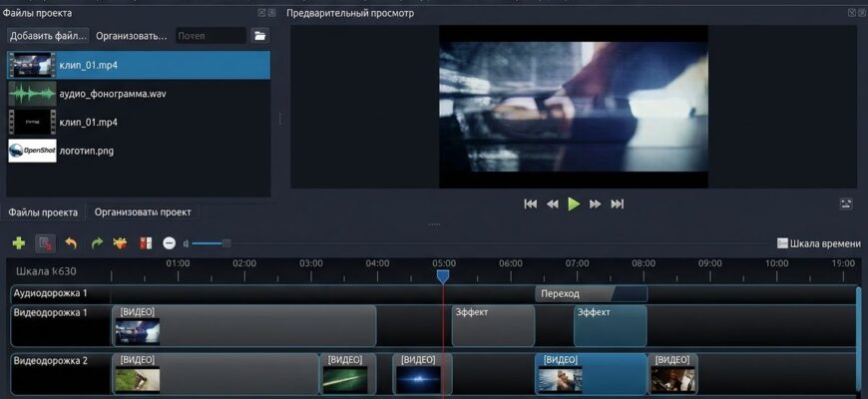Click the Шкала k630 label

pos(46,271)
